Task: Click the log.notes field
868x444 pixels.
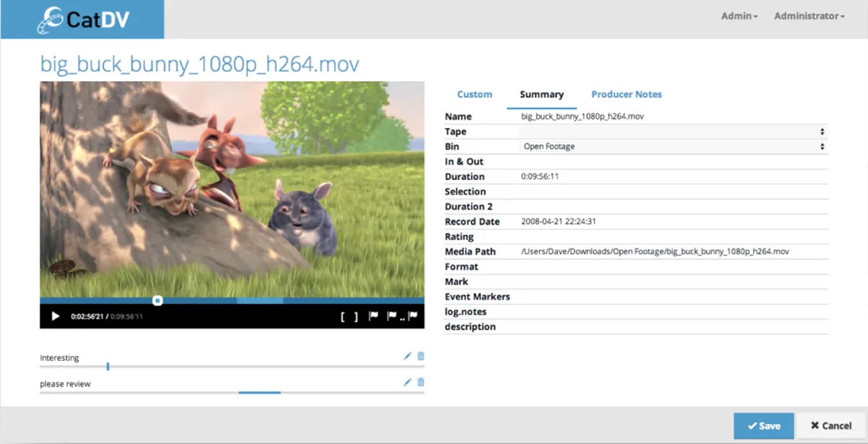Action: coord(672,312)
